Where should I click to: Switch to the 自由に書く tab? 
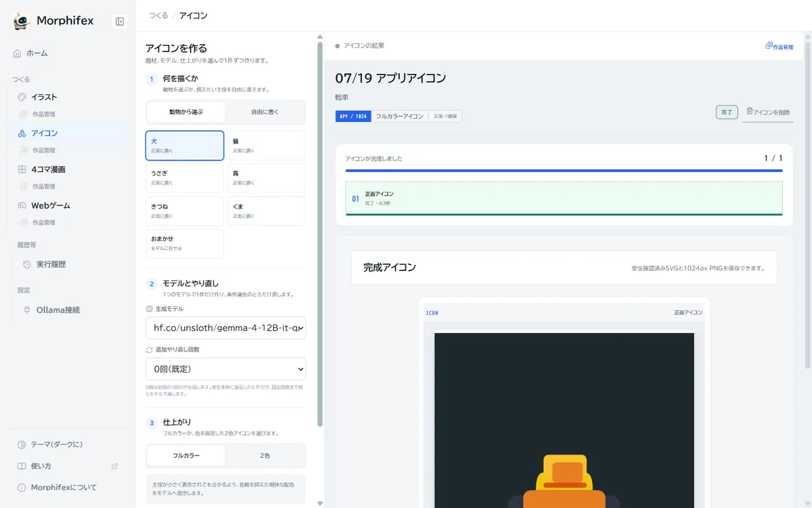(265, 112)
